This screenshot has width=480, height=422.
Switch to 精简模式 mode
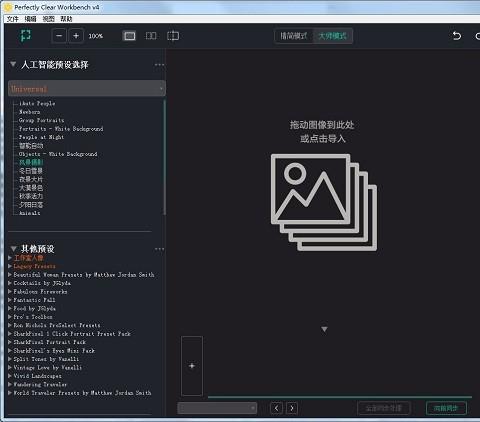pos(293,36)
